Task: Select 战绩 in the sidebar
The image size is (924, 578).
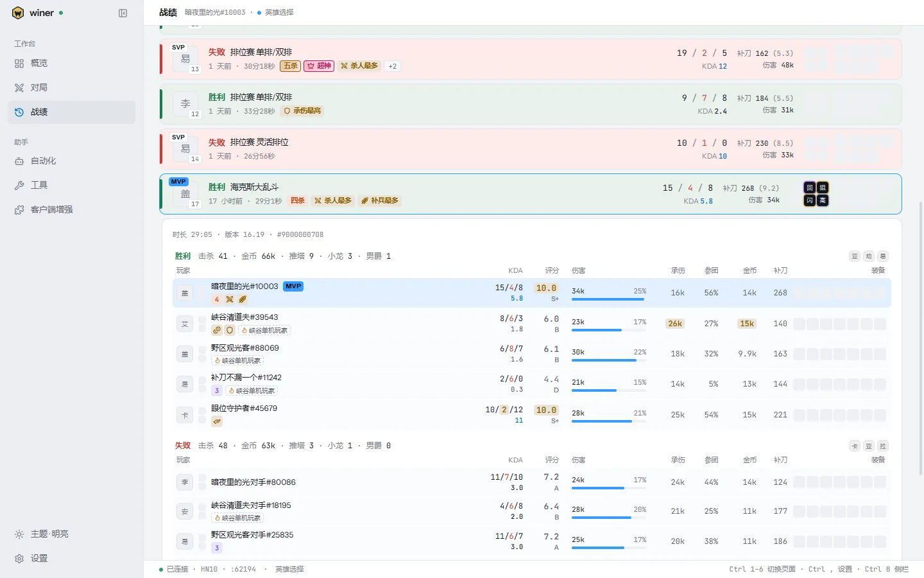Action: point(72,112)
